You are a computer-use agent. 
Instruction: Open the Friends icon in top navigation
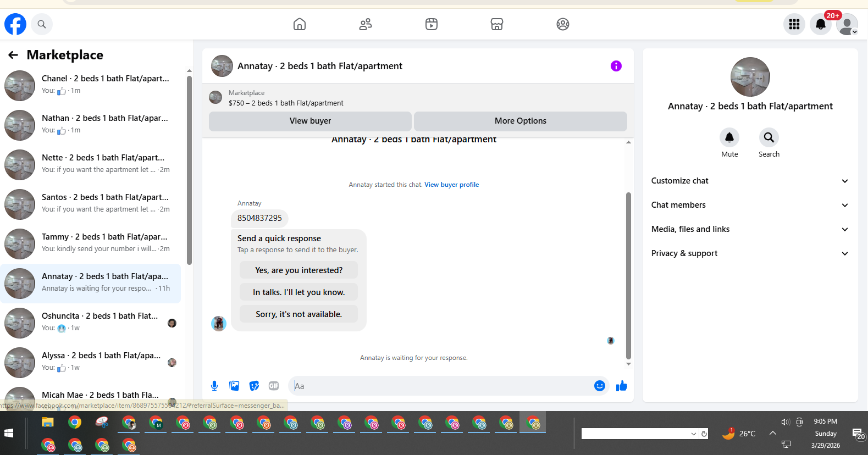366,24
